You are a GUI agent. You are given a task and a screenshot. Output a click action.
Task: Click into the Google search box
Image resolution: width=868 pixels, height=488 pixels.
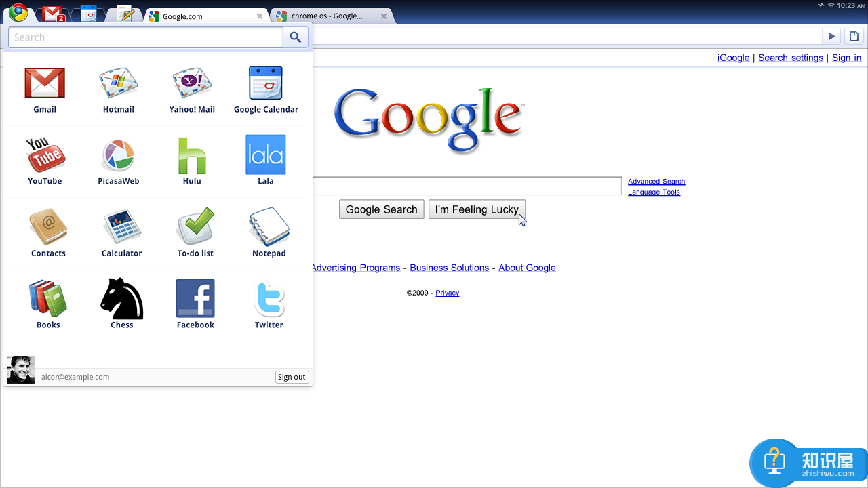point(467,186)
